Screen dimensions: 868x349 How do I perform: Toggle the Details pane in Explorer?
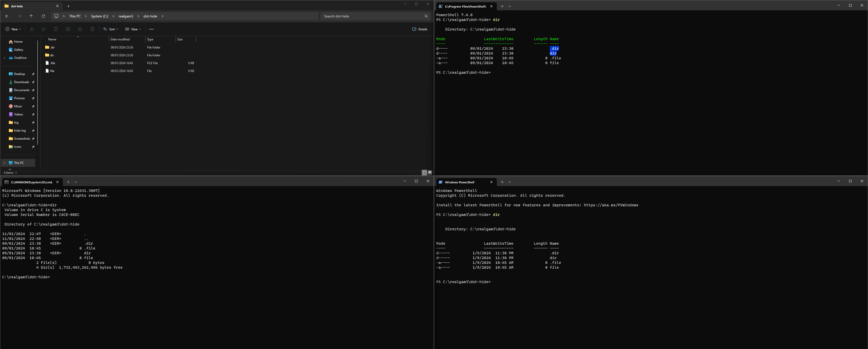click(x=420, y=29)
